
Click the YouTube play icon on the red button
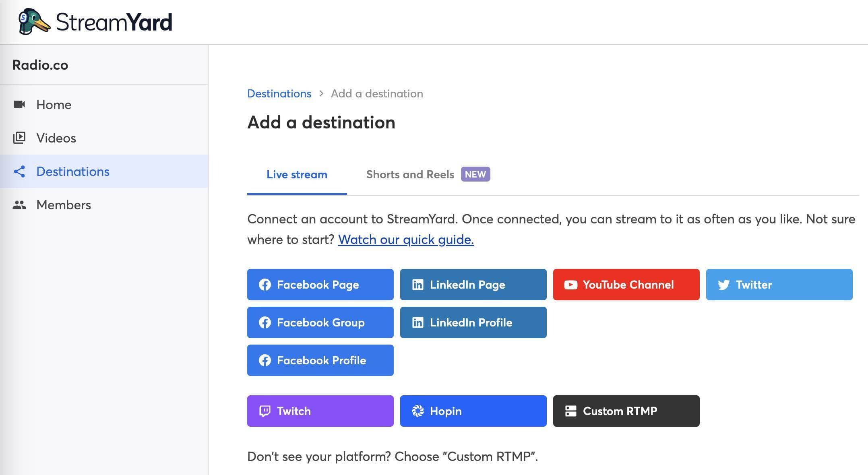(570, 285)
